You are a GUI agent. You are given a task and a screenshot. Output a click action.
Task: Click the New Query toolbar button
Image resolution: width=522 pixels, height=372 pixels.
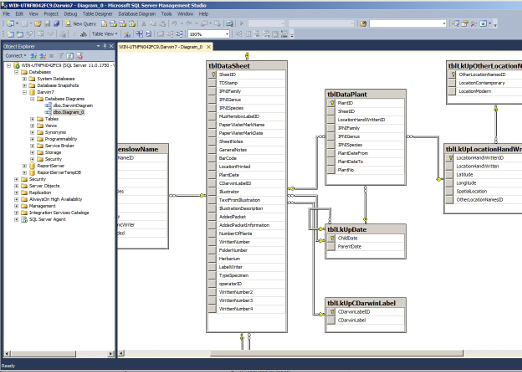(81, 24)
